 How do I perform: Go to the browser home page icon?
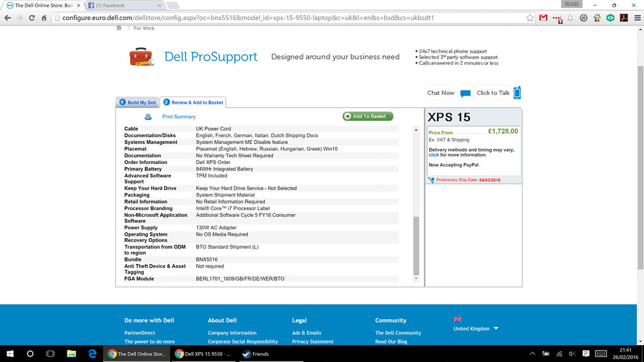[44, 18]
